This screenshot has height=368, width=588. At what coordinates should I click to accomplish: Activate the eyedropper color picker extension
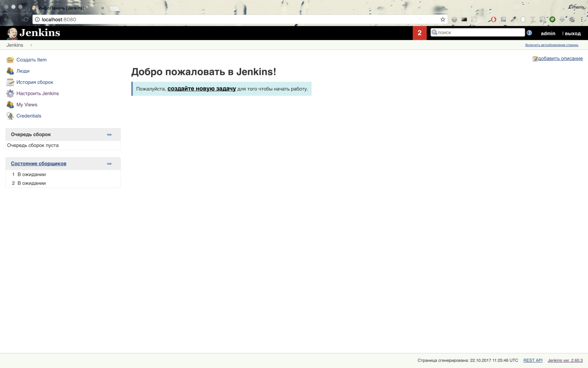pyautogui.click(x=513, y=20)
